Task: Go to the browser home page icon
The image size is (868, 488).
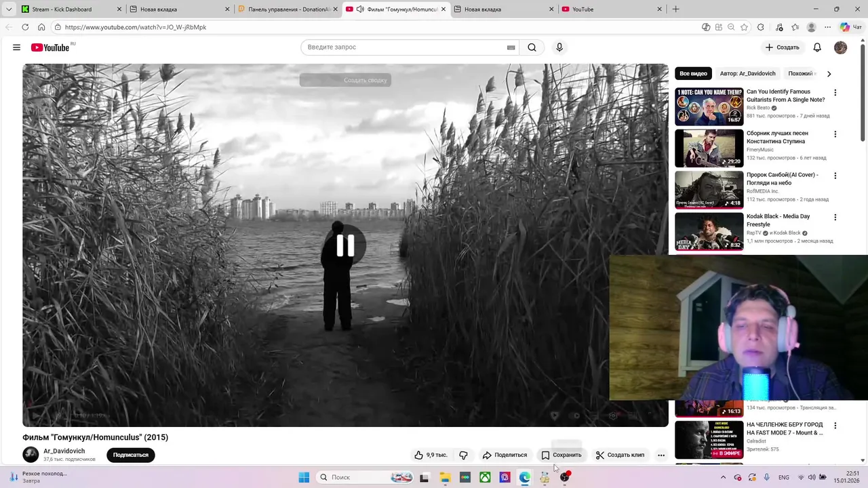Action: click(x=41, y=27)
